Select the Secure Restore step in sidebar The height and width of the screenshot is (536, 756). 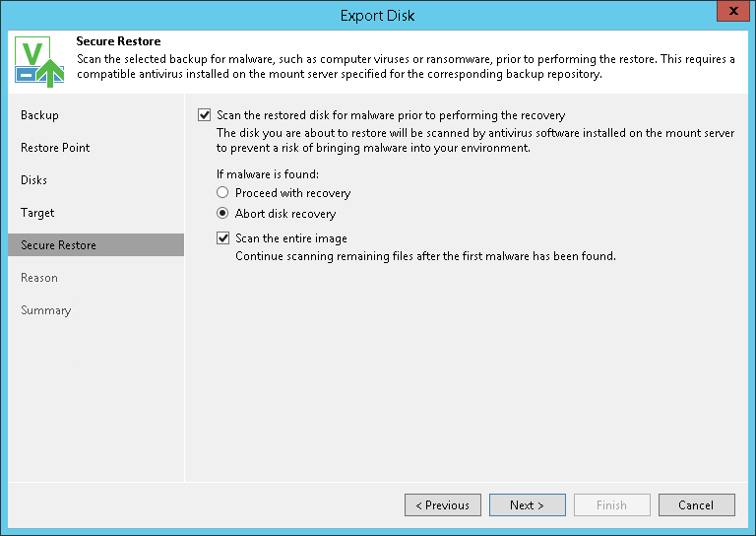(58, 245)
